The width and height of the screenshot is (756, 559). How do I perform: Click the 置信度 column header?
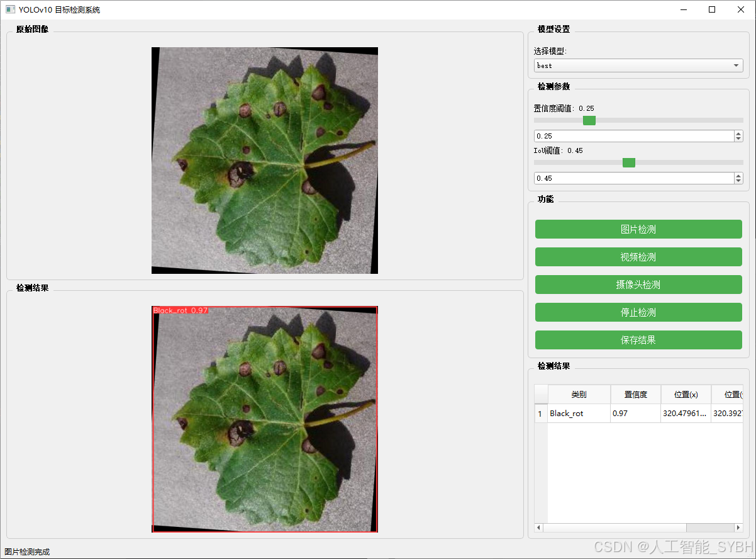click(x=636, y=395)
